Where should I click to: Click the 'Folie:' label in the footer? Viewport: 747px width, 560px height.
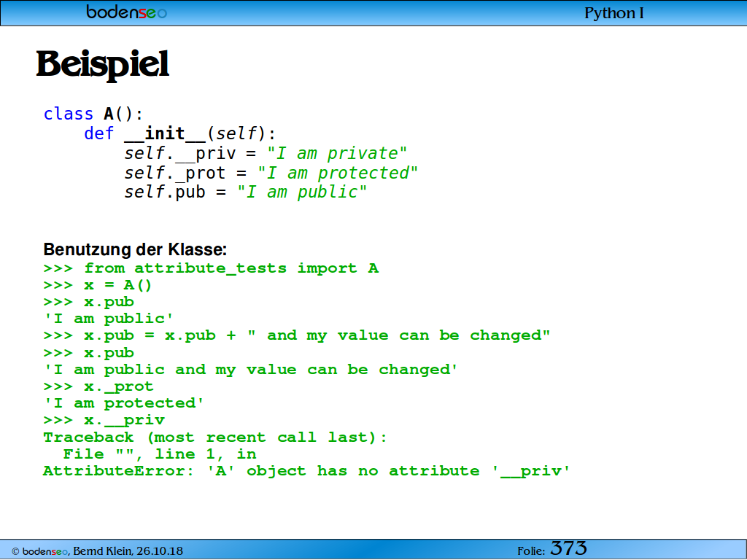point(531,551)
